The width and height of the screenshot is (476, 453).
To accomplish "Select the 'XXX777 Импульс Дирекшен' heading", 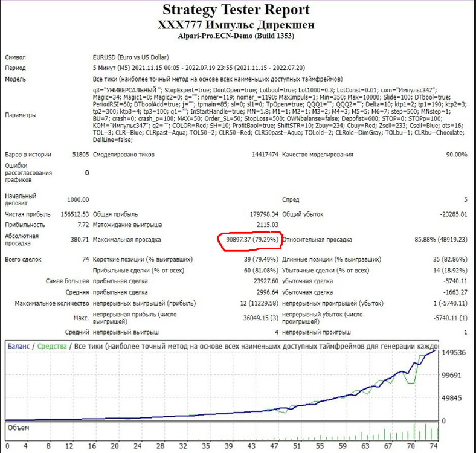I will (236, 25).
